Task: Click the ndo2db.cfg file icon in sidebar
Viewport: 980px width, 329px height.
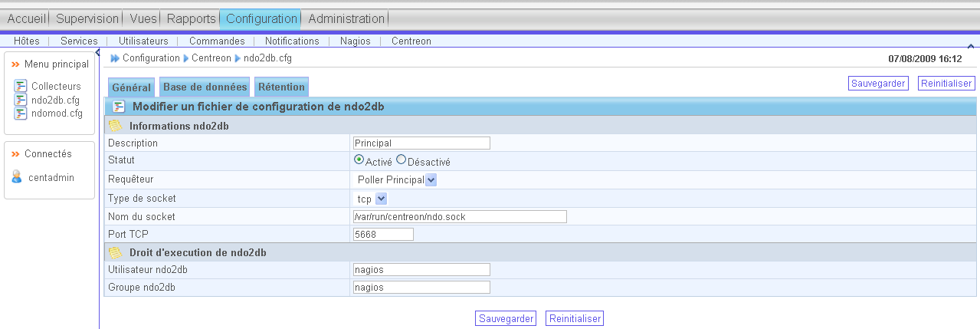Action: (21, 100)
